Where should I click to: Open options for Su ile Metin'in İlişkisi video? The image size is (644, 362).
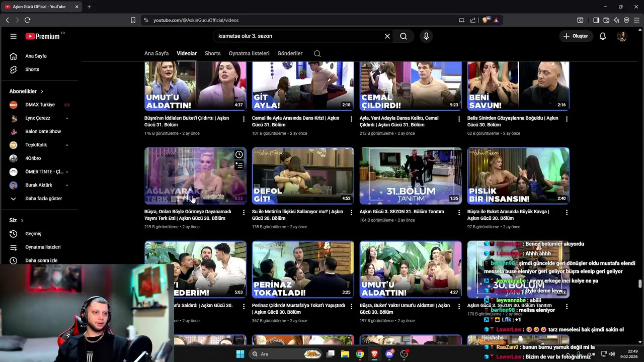point(351,213)
